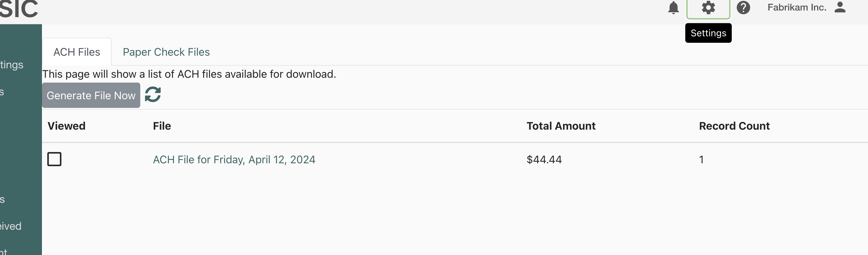Click the logo in the header

19,9
